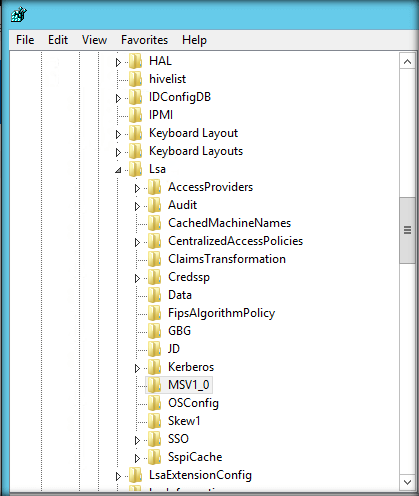The image size is (419, 496).
Task: Click the ClaimsTransformation folder icon
Action: coord(154,259)
